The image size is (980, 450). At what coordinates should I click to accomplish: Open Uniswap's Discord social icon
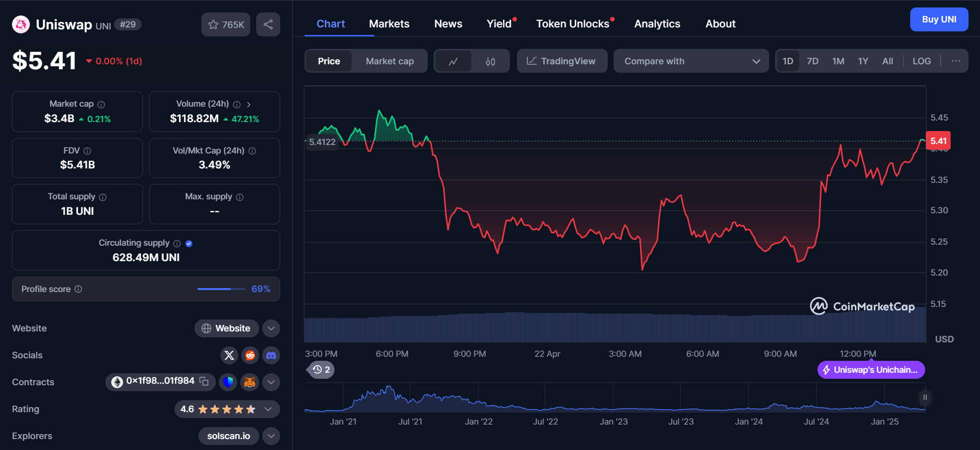pos(271,355)
